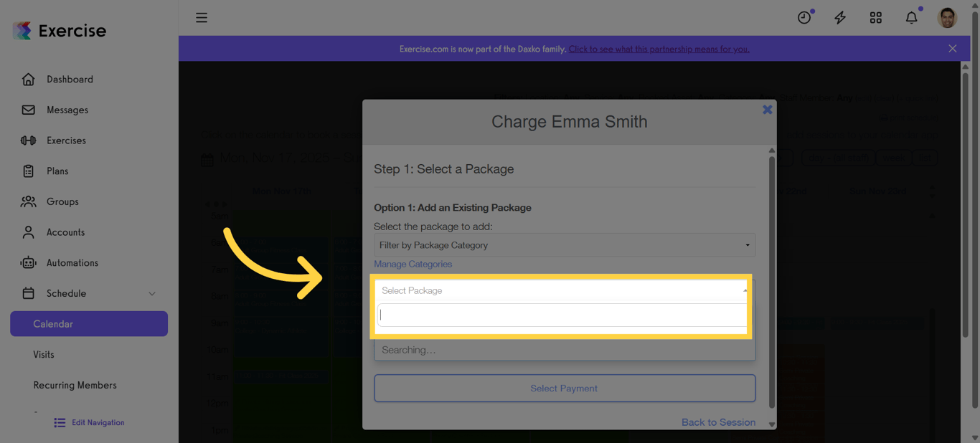Open the apps grid icon
980x443 pixels.
pyautogui.click(x=875, y=17)
